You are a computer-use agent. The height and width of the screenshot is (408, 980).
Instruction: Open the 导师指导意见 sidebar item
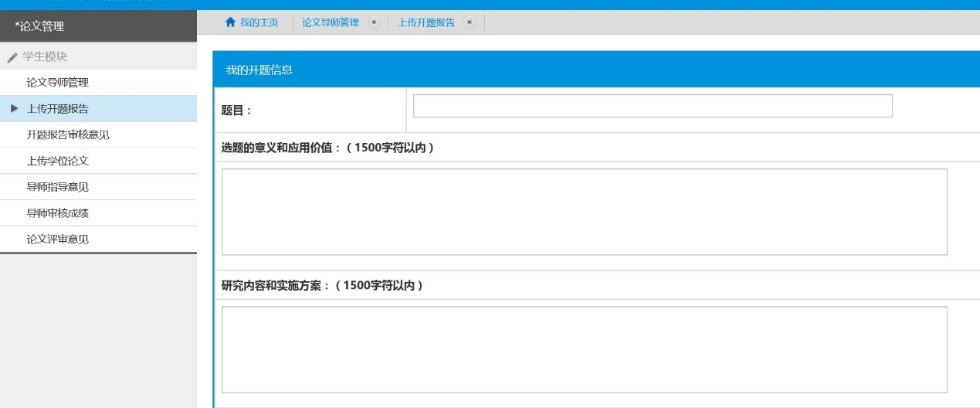coord(58,187)
